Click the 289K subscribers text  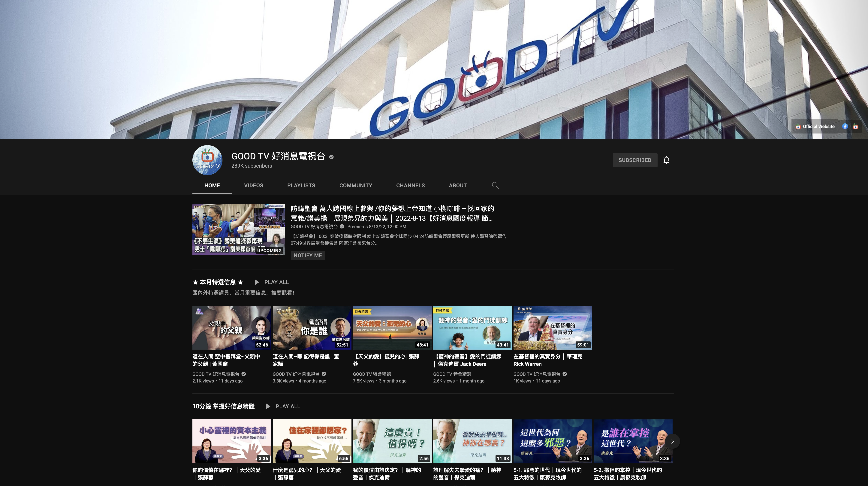(252, 166)
